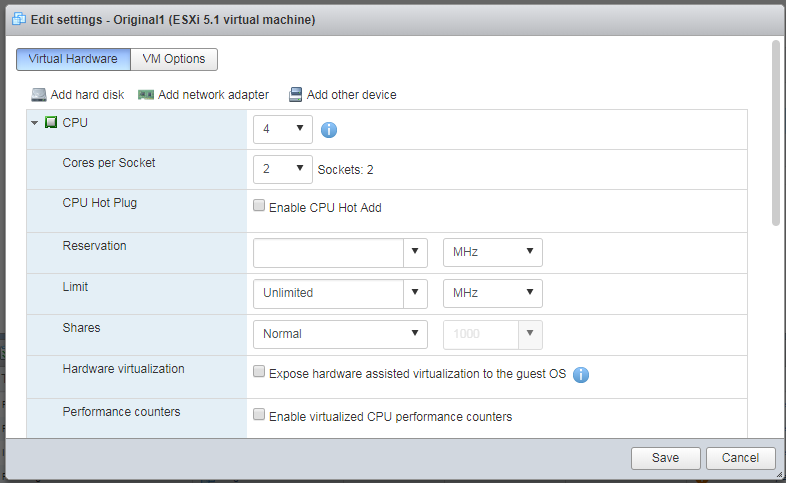Open the Shares level dropdown
Screen dimensions: 786x483
point(340,334)
